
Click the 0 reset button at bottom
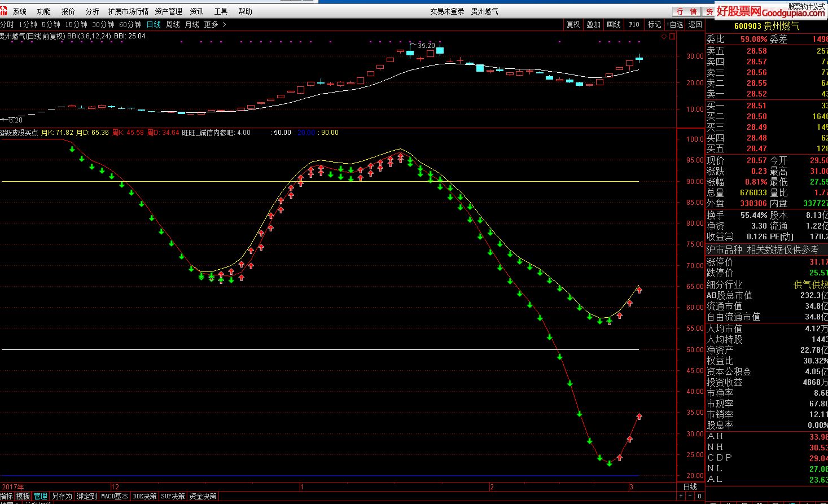[700, 496]
